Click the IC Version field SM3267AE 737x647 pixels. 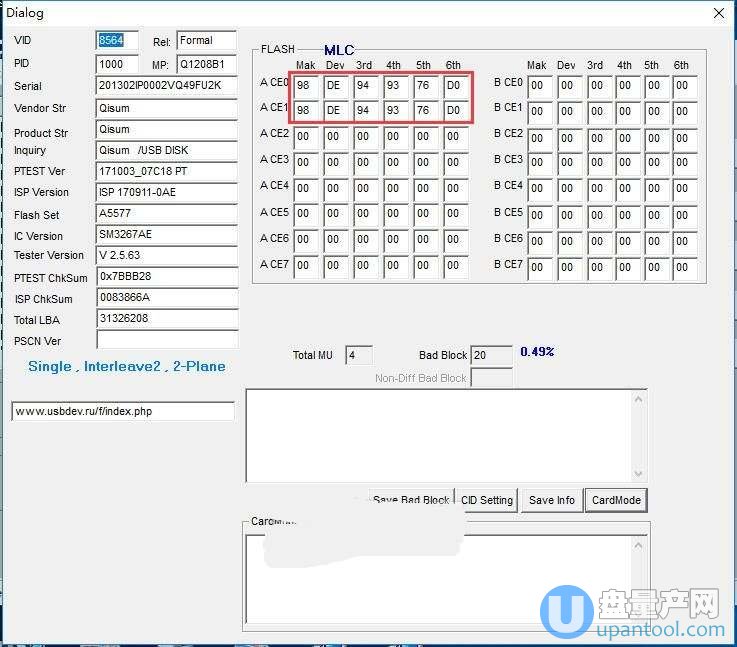(166, 234)
